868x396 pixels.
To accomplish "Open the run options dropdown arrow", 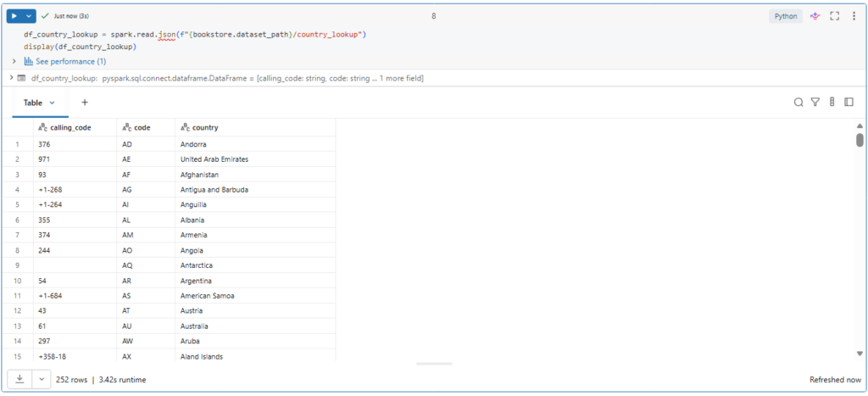I will coord(31,16).
